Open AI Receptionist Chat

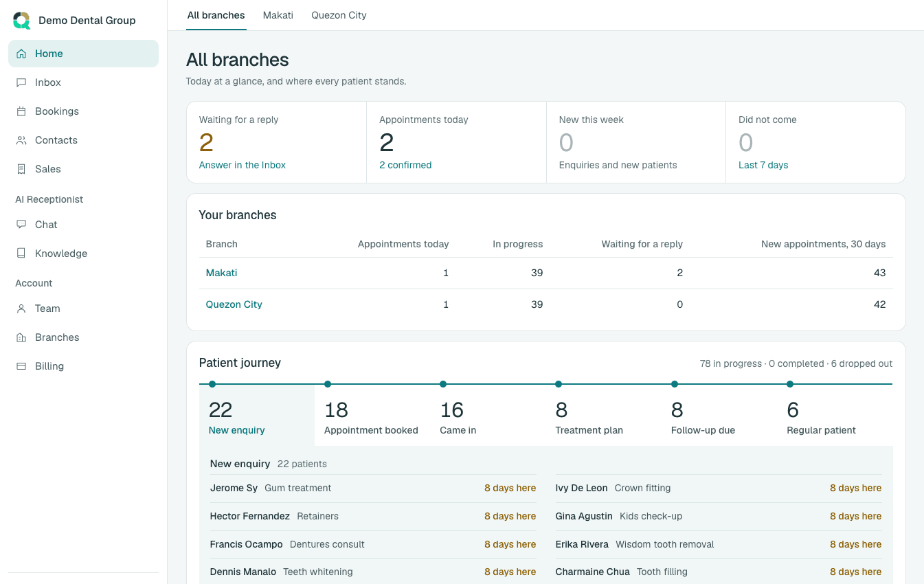[83, 225]
